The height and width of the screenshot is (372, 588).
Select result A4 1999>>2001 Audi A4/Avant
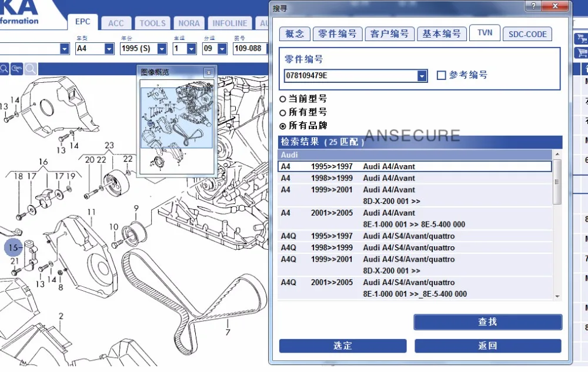(415, 195)
